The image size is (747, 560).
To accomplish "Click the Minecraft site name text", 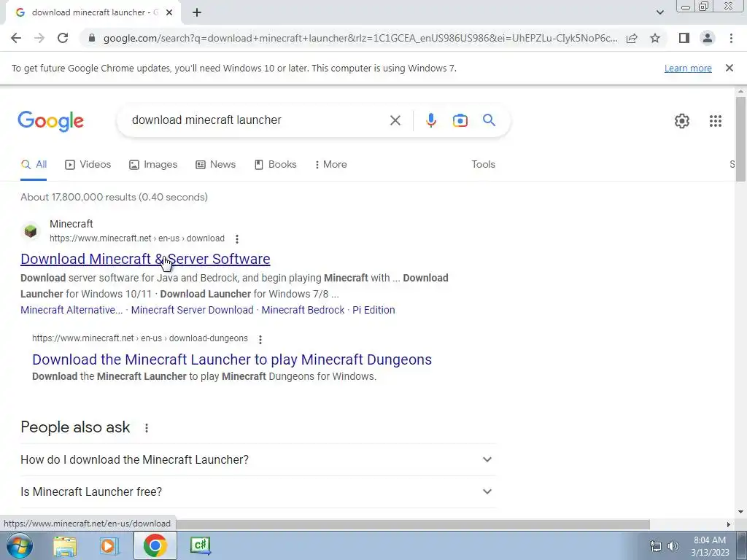I will 71,224.
